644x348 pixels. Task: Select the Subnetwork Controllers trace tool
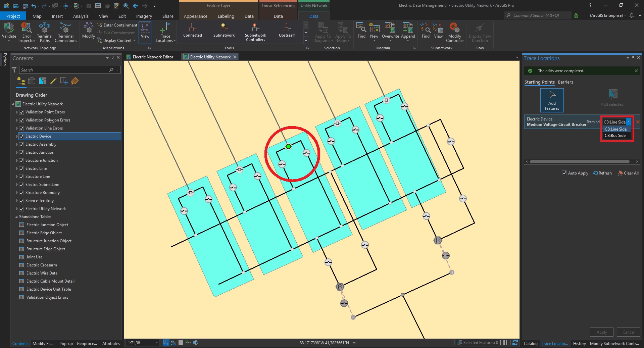(x=255, y=32)
